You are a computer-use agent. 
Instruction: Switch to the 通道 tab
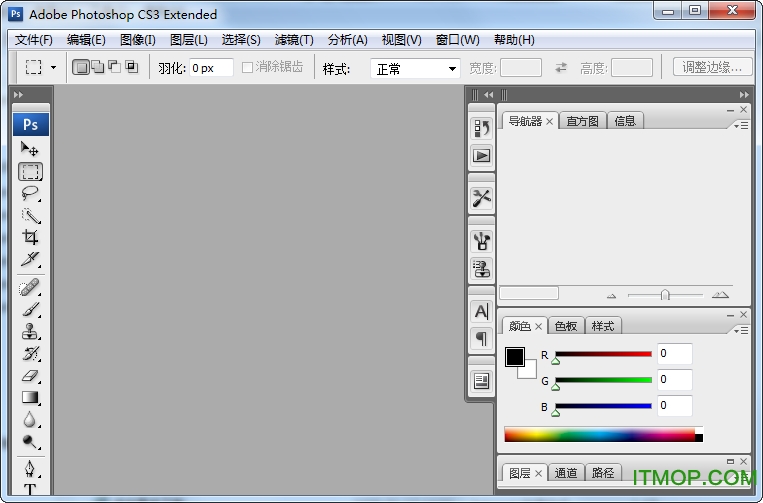coord(566,473)
